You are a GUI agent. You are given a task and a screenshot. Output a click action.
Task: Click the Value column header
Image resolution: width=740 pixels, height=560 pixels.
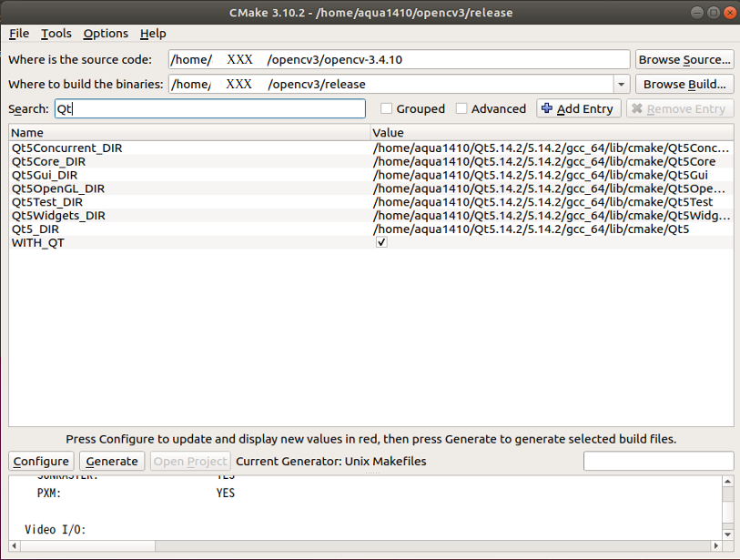(x=552, y=133)
